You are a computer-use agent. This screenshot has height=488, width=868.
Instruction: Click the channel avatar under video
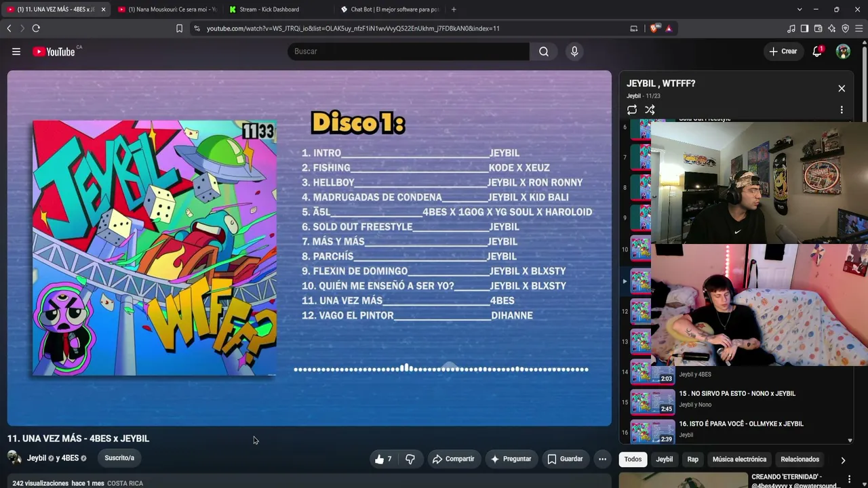pos(14,457)
